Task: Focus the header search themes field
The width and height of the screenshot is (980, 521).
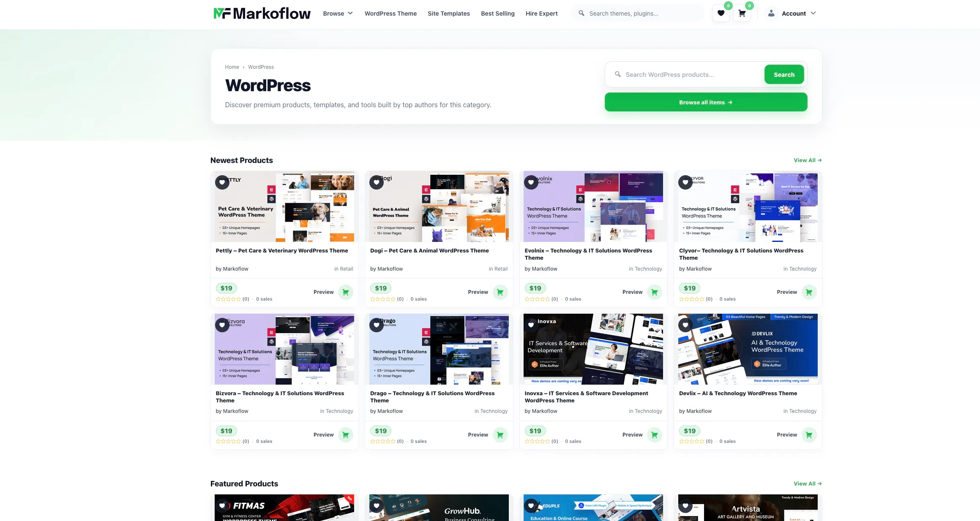Action: [x=638, y=14]
